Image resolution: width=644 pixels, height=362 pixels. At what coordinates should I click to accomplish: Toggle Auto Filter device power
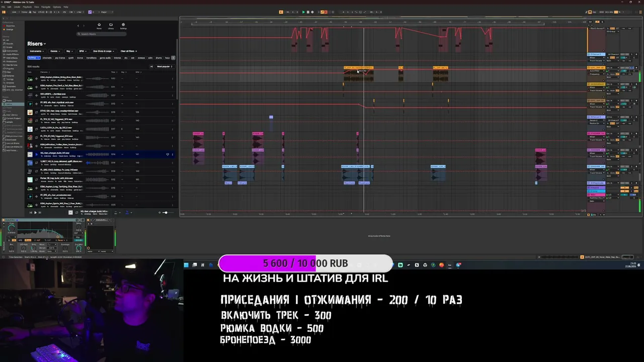click(x=3, y=220)
